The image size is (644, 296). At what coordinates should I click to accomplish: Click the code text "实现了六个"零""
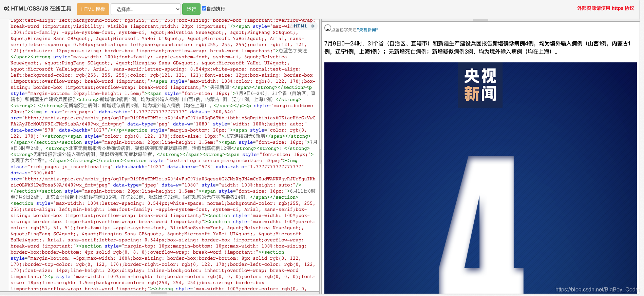click(x=29, y=161)
